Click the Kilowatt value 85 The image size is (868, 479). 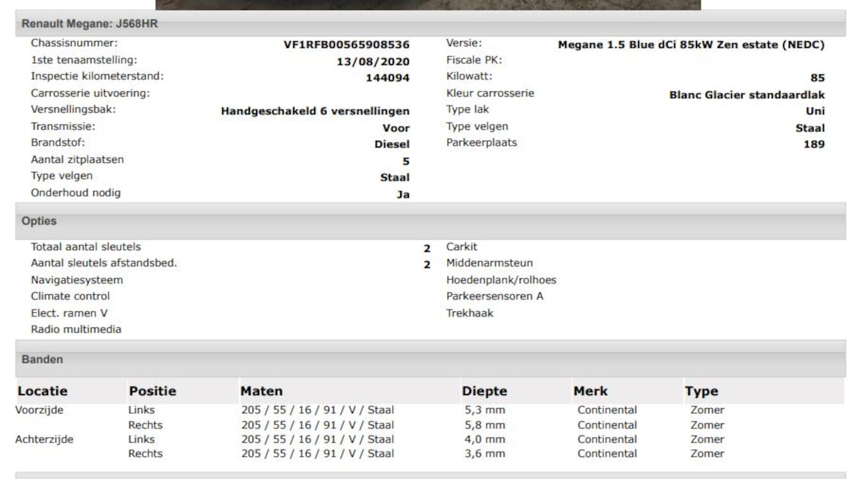point(818,78)
